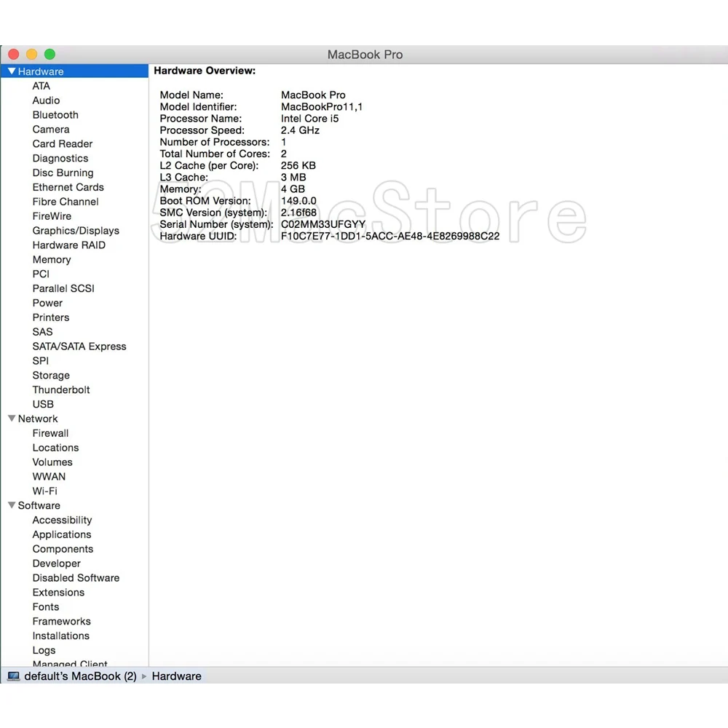Screen dimensions: 728x728
Task: Select Installations under Software
Action: click(x=61, y=636)
